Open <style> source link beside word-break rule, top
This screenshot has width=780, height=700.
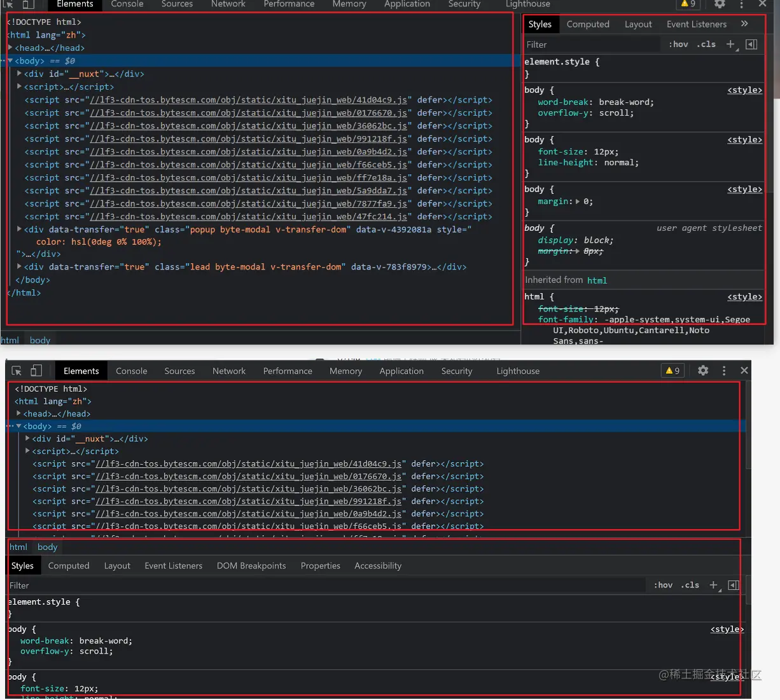[x=745, y=90]
